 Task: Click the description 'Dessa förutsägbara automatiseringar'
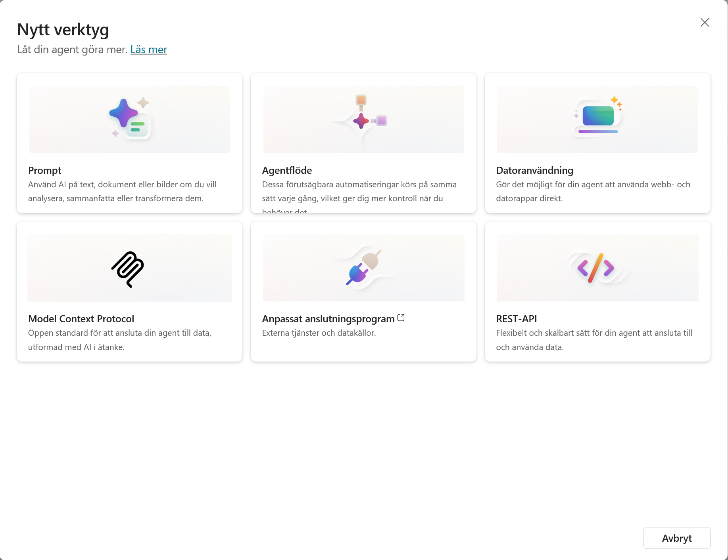tap(359, 196)
